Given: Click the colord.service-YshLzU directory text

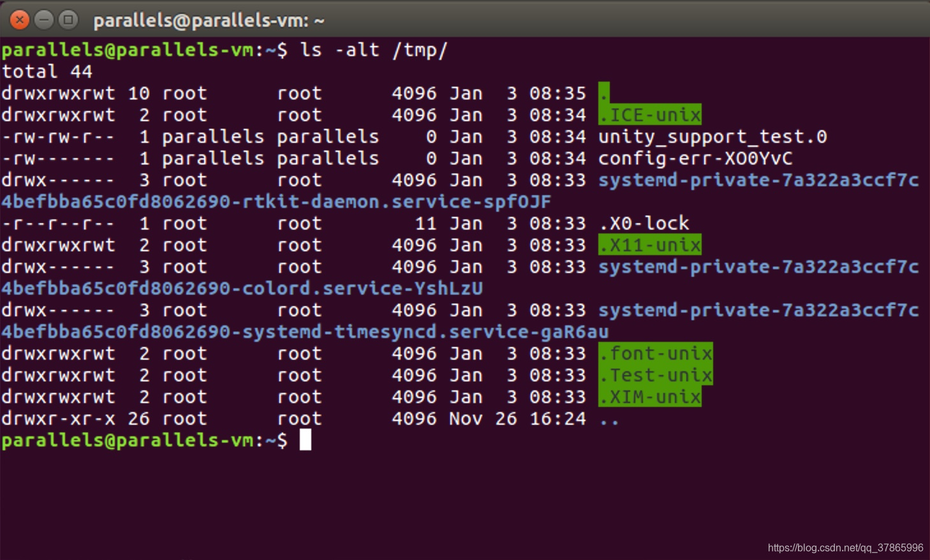Looking at the screenshot, I should click(362, 288).
